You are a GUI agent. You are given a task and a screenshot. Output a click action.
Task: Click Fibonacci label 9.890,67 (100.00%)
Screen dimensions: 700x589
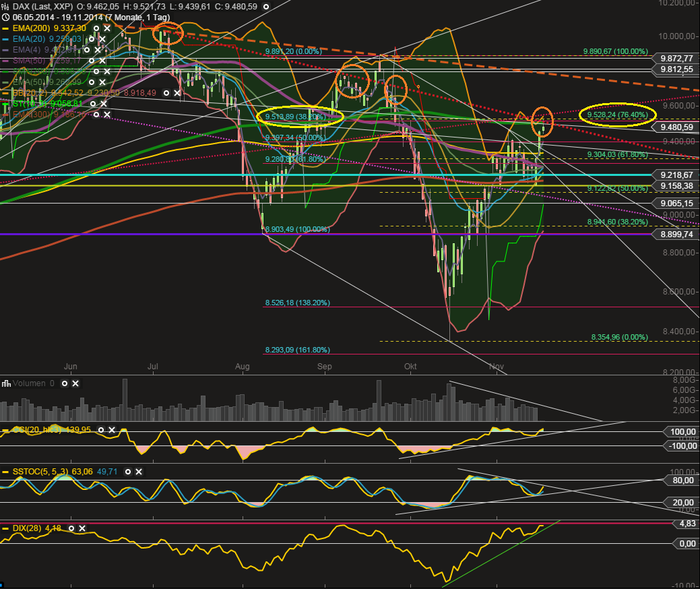616,51
